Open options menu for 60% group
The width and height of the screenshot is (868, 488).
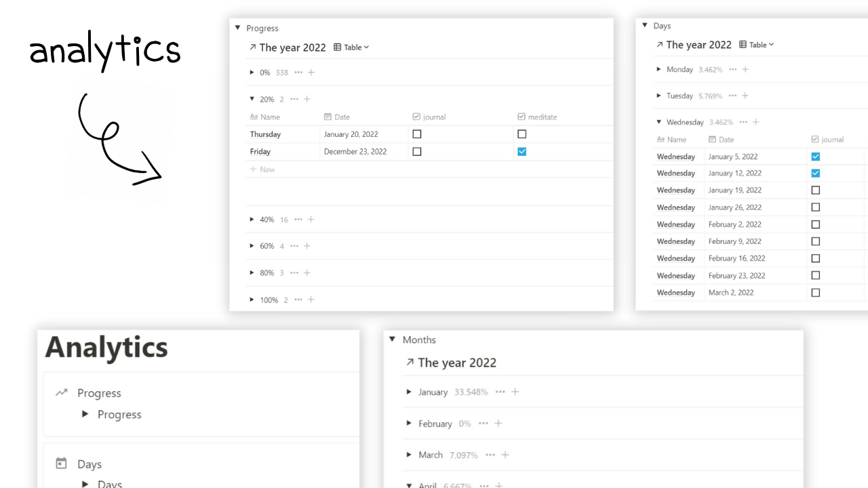coord(294,246)
